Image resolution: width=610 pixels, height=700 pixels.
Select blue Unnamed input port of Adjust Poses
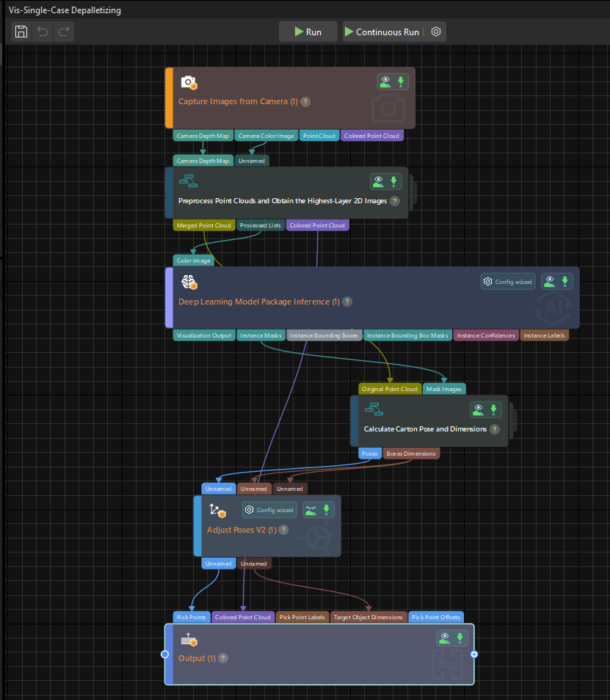click(x=219, y=489)
